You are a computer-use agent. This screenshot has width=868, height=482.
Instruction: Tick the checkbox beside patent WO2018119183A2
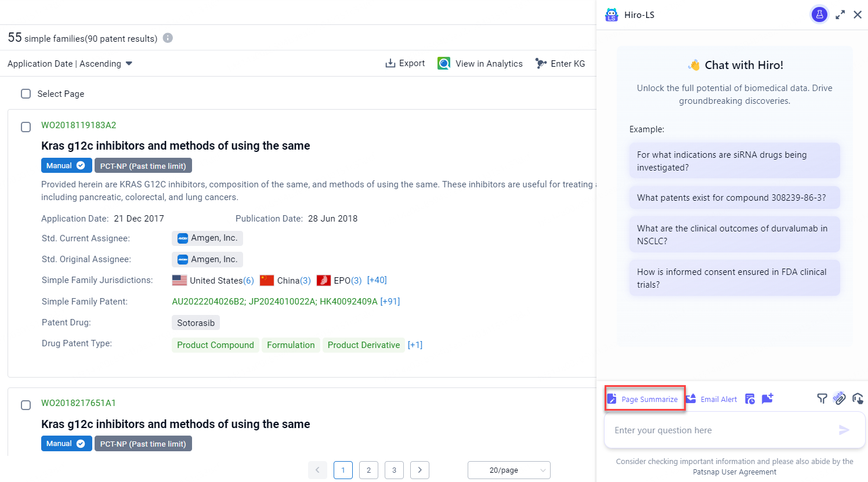(26, 127)
